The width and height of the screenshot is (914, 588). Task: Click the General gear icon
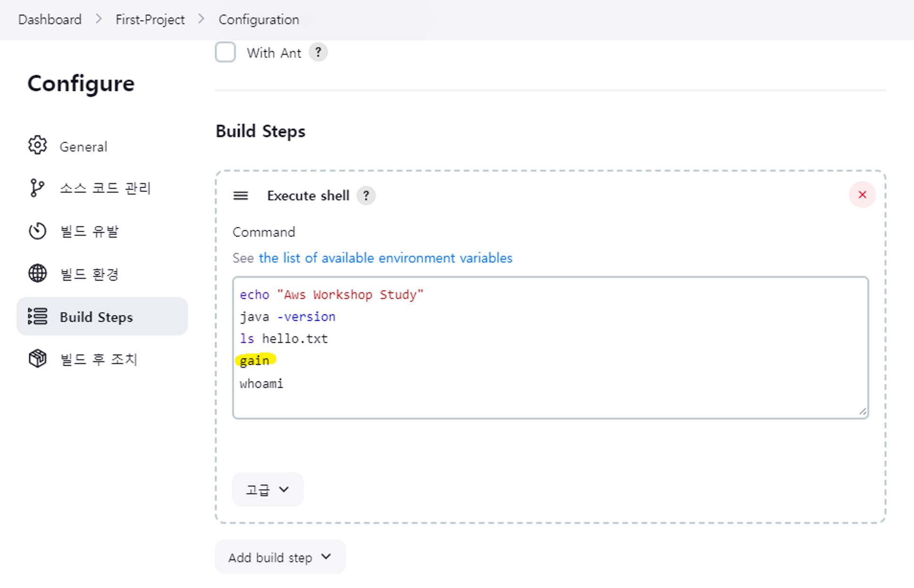pyautogui.click(x=37, y=145)
